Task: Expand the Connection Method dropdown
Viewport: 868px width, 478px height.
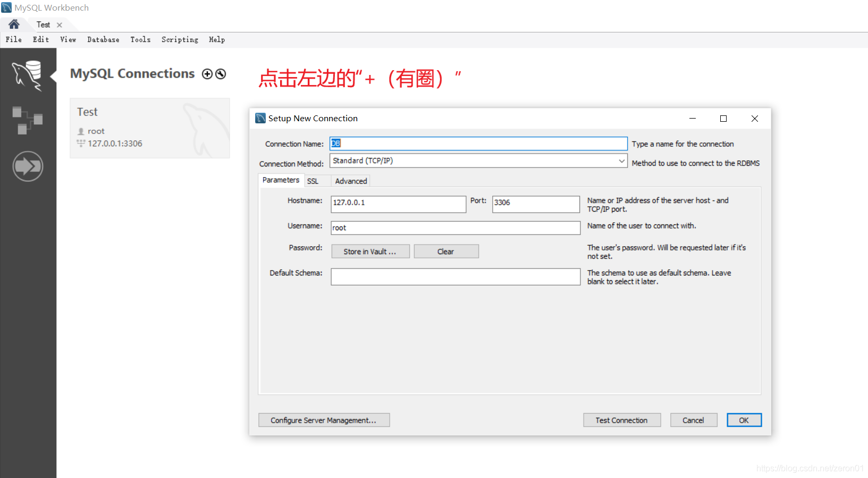Action: [621, 161]
